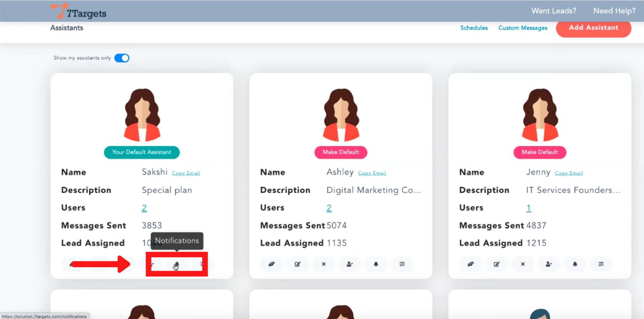Open Ashley's settings sliders icon
Screen dimensions: 644x319
[x=402, y=264]
